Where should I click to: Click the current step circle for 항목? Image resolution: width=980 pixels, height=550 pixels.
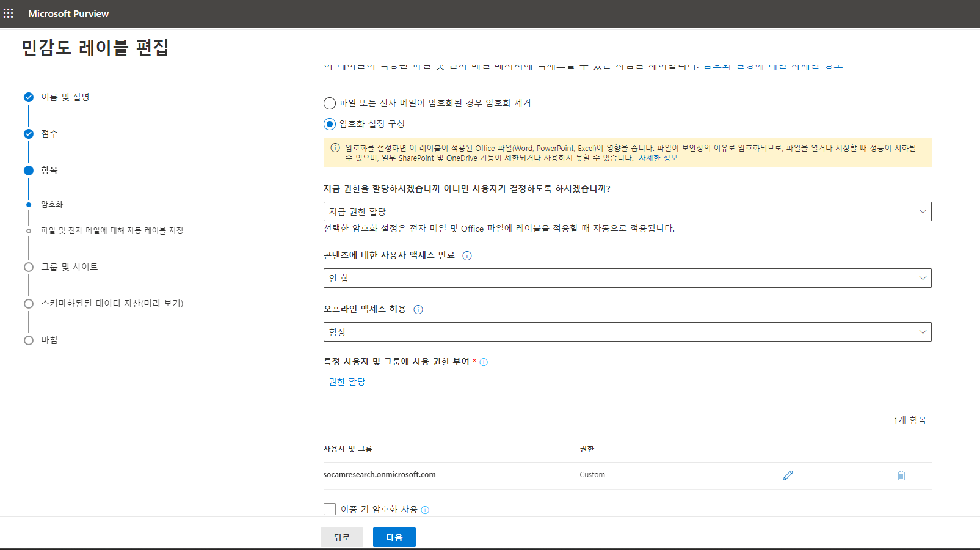tap(29, 170)
